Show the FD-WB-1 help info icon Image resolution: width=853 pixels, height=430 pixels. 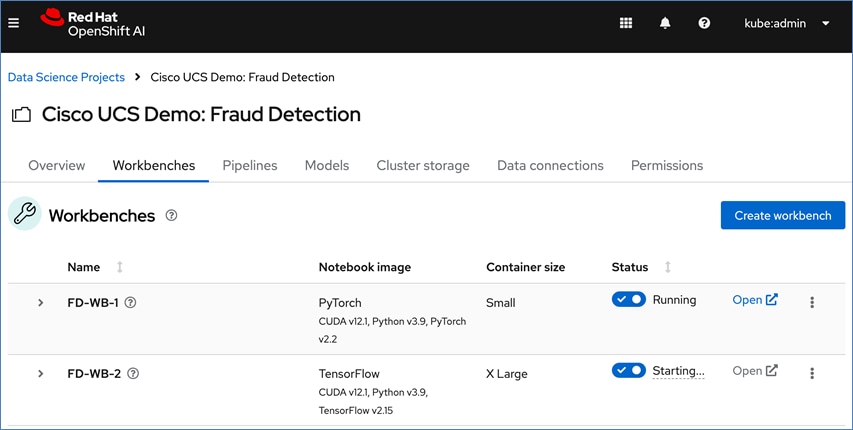click(130, 303)
